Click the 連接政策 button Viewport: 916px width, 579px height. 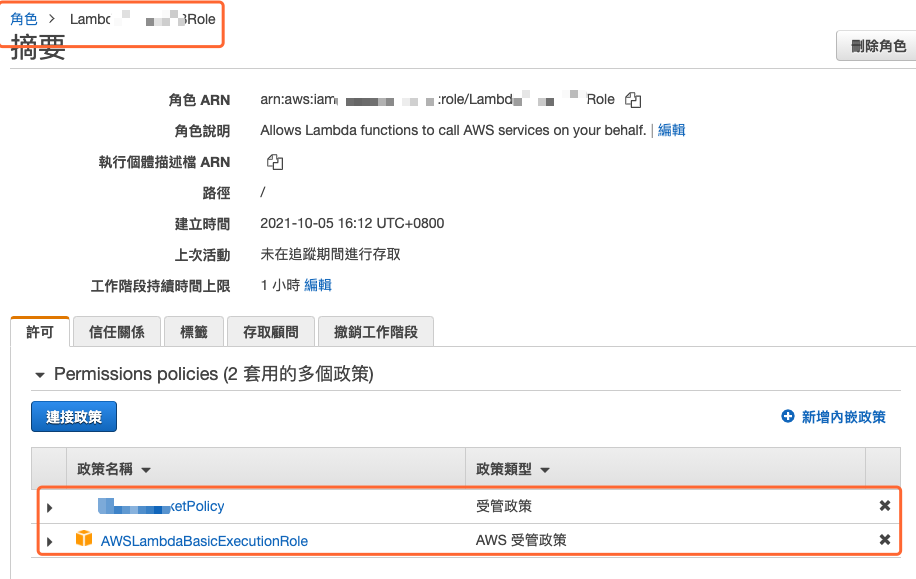[x=74, y=417]
